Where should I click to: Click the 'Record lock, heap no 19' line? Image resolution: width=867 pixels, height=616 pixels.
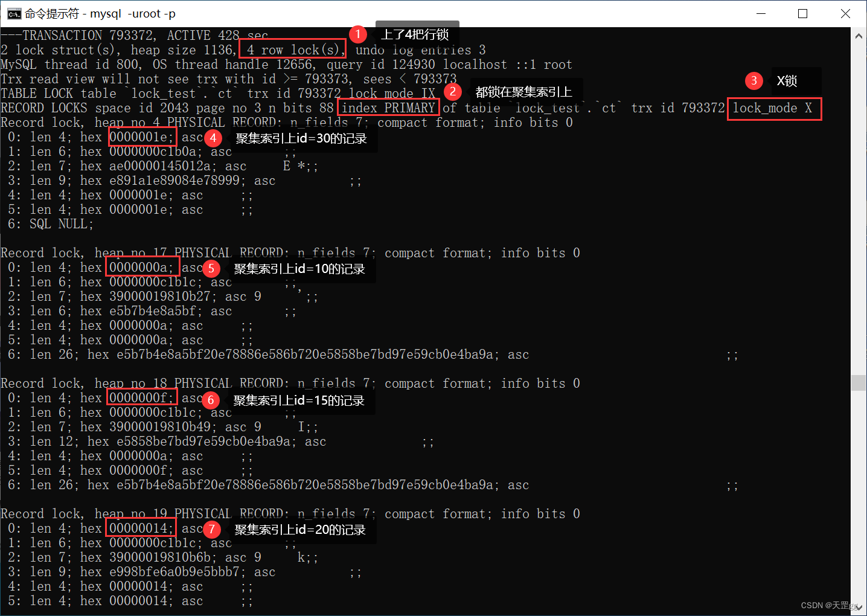click(x=290, y=514)
